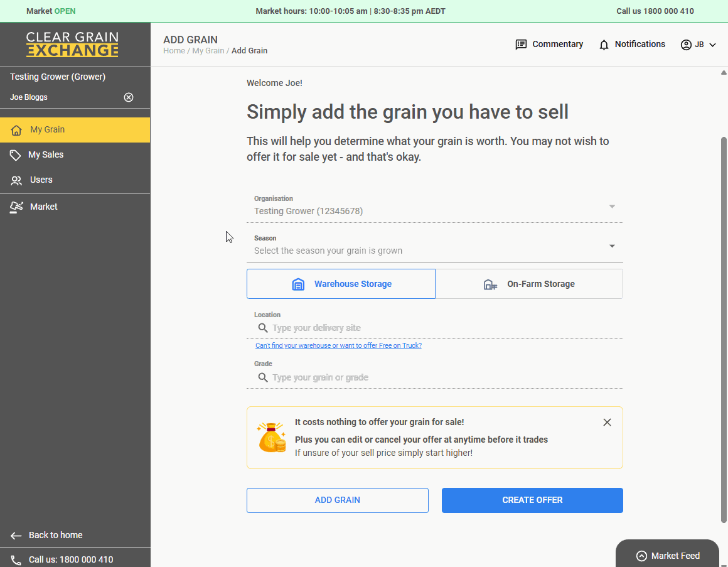This screenshot has height=567, width=728.
Task: Click Call us 1800 000 410 in top bar
Action: [x=655, y=11]
